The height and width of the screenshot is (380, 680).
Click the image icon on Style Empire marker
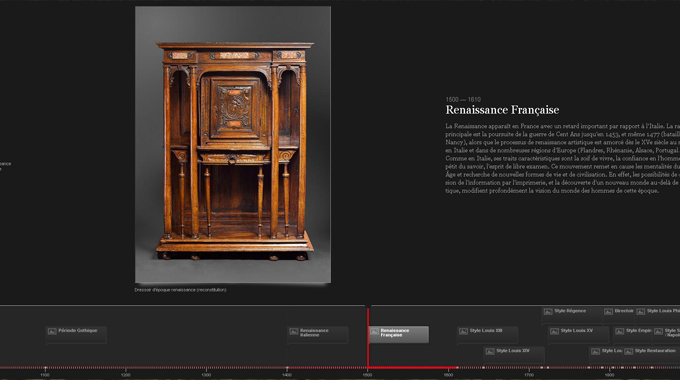click(x=620, y=331)
